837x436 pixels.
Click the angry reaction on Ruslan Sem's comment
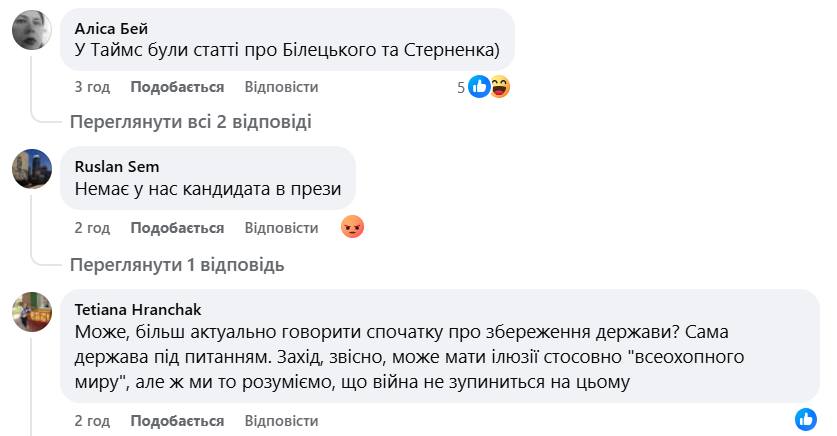352,228
